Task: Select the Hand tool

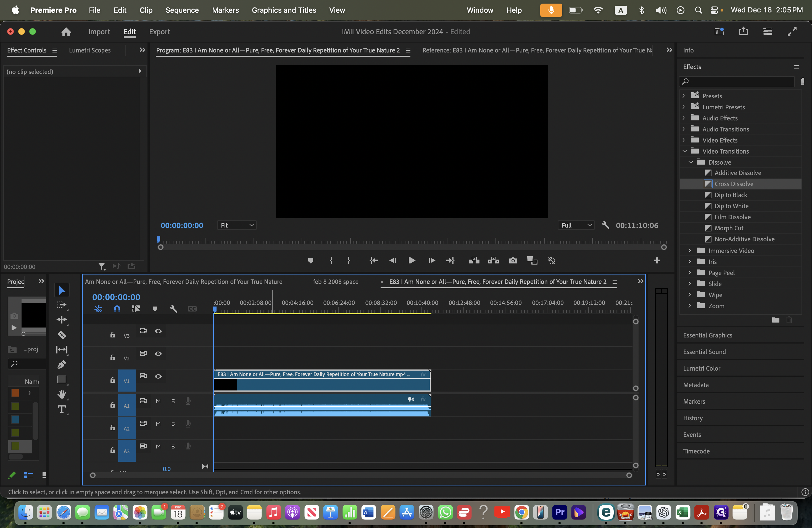Action: (x=62, y=394)
